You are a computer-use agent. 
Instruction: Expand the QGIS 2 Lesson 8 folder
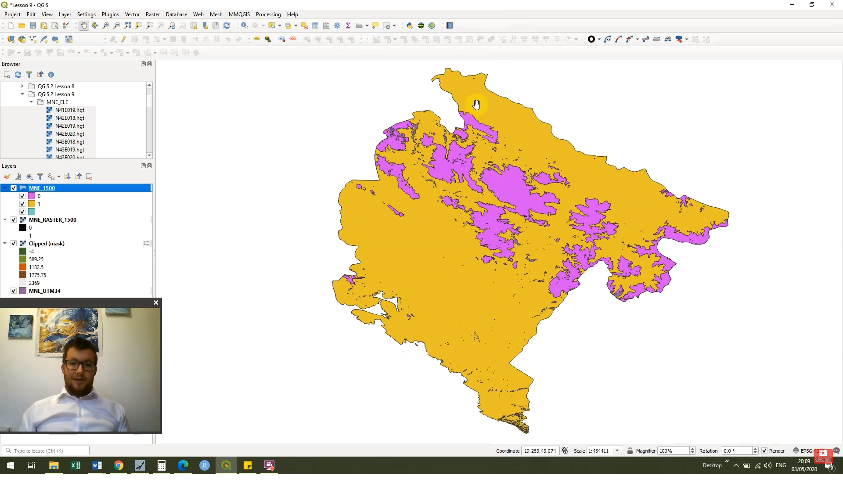(x=22, y=86)
